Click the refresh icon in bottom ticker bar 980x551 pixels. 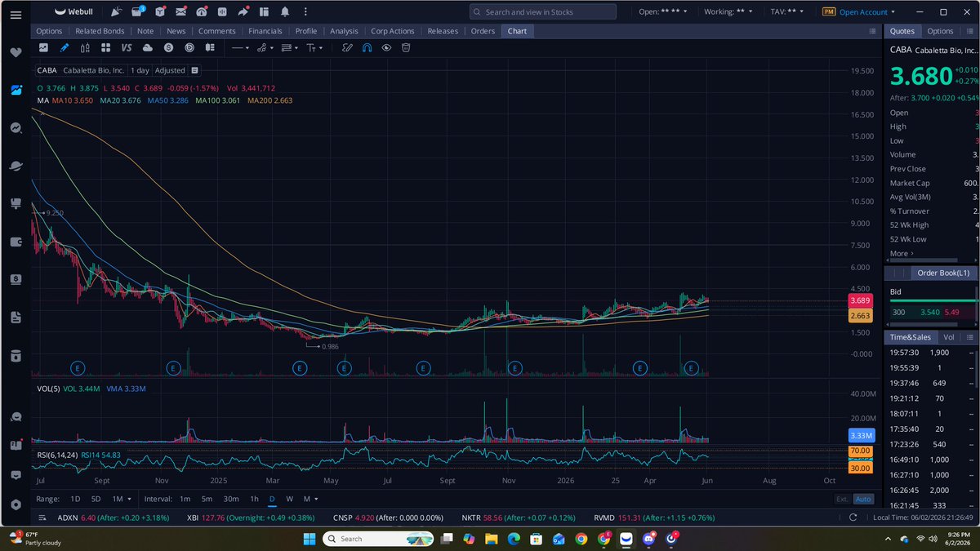pyautogui.click(x=853, y=518)
